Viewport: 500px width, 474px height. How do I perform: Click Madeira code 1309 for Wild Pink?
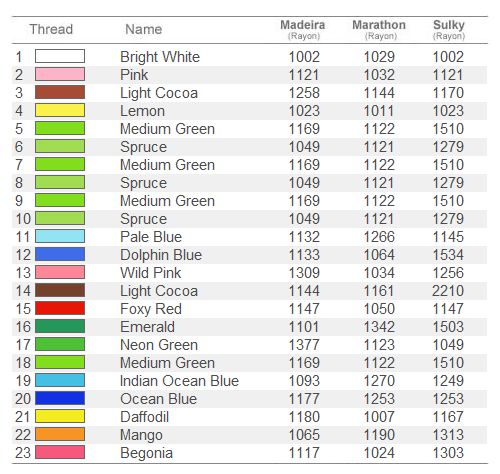(304, 273)
